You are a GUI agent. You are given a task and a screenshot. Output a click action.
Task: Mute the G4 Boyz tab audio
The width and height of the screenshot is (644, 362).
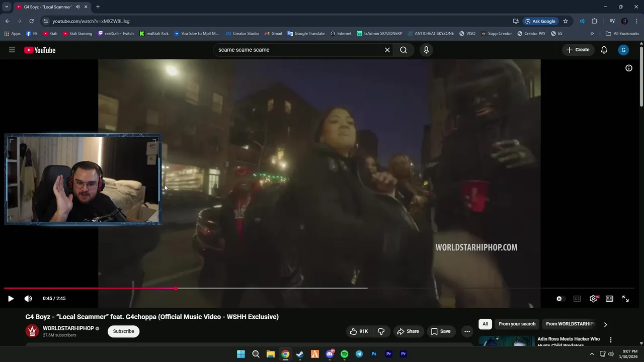pyautogui.click(x=77, y=7)
